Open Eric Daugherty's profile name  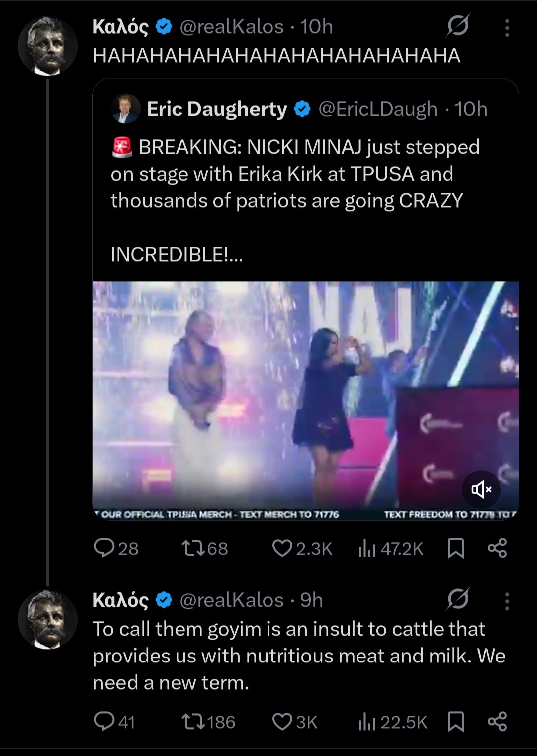[217, 109]
